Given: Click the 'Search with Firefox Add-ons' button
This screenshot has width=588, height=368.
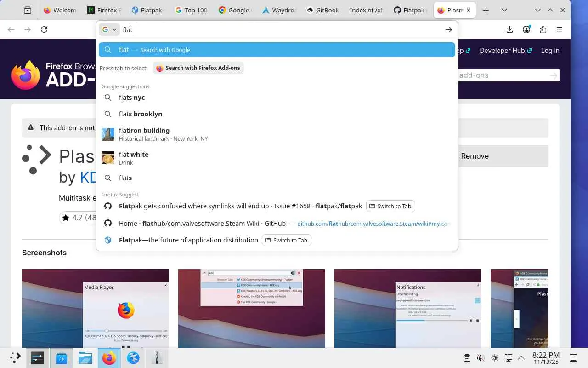Looking at the screenshot, I should (198, 68).
